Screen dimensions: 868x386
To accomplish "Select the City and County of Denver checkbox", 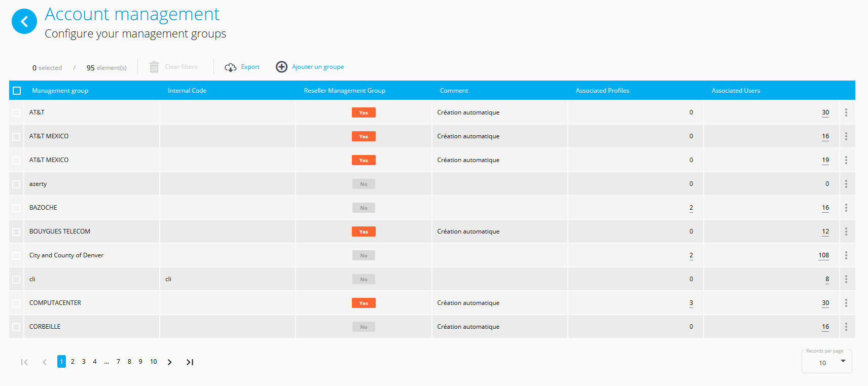I will point(16,256).
